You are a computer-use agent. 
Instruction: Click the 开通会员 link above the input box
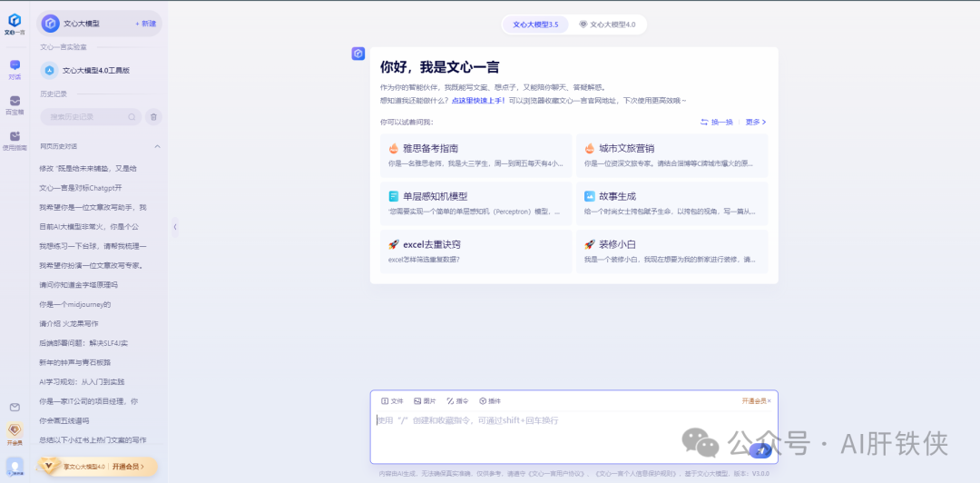(754, 401)
